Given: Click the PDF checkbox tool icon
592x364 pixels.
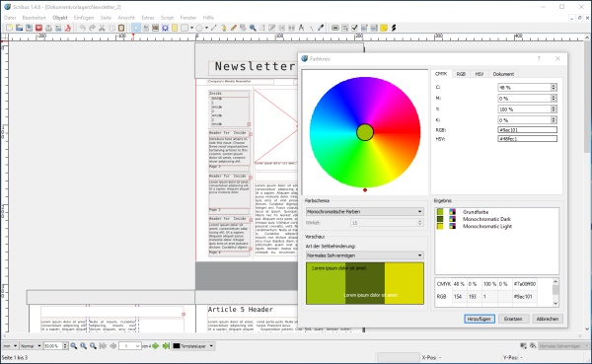Looking at the screenshot, I should 354,28.
